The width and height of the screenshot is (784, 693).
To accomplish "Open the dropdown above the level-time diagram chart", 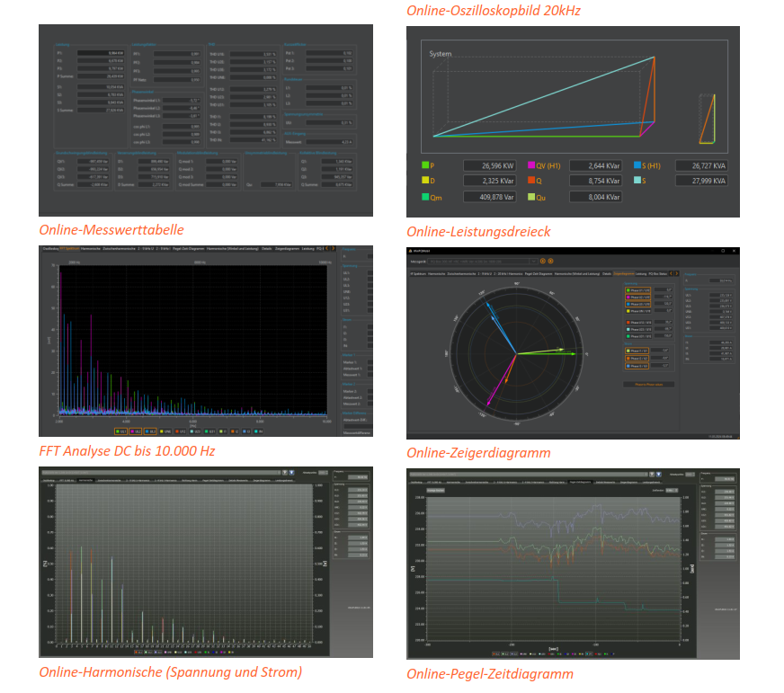I will (x=673, y=492).
